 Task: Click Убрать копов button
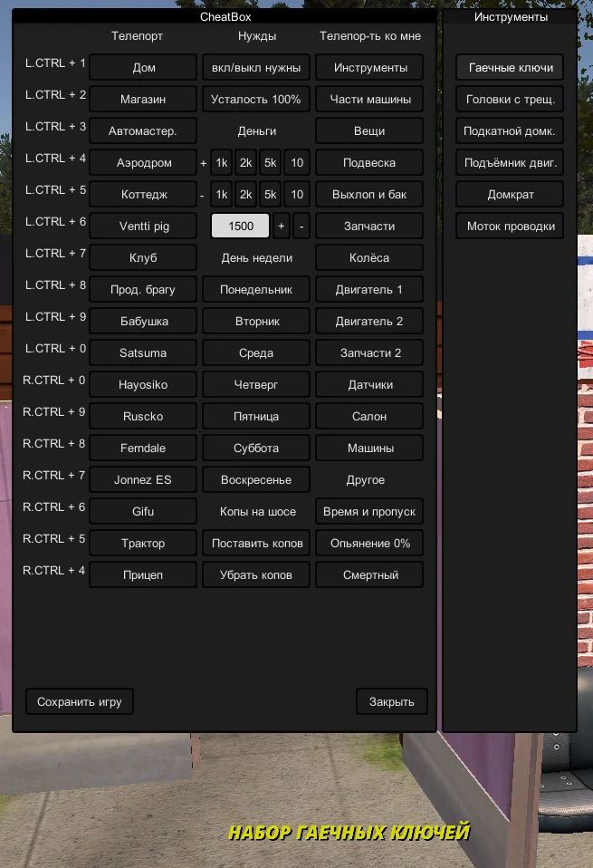tap(256, 574)
